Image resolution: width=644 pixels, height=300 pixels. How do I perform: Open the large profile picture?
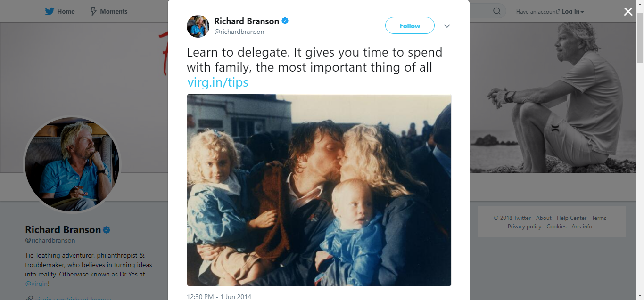coord(72,165)
